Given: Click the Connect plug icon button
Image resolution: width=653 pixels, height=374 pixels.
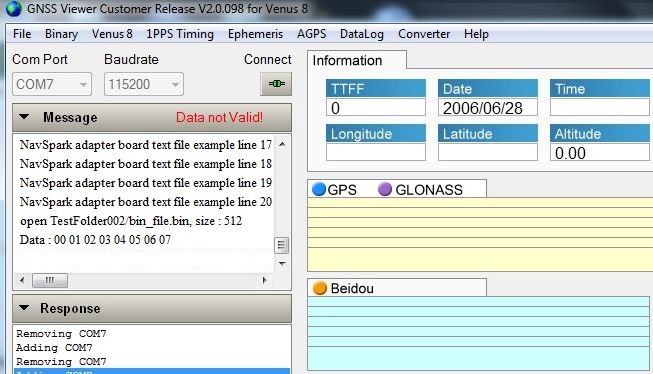Looking at the screenshot, I should pos(276,84).
